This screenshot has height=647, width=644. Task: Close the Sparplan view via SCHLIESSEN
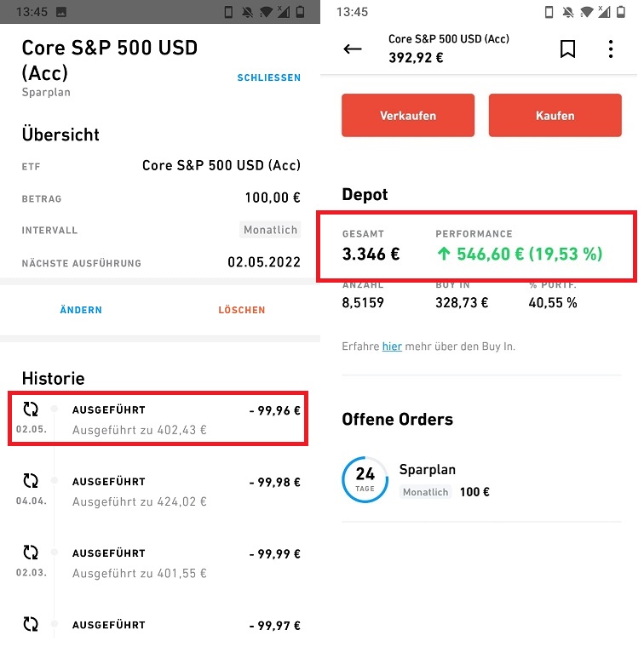[x=268, y=77]
